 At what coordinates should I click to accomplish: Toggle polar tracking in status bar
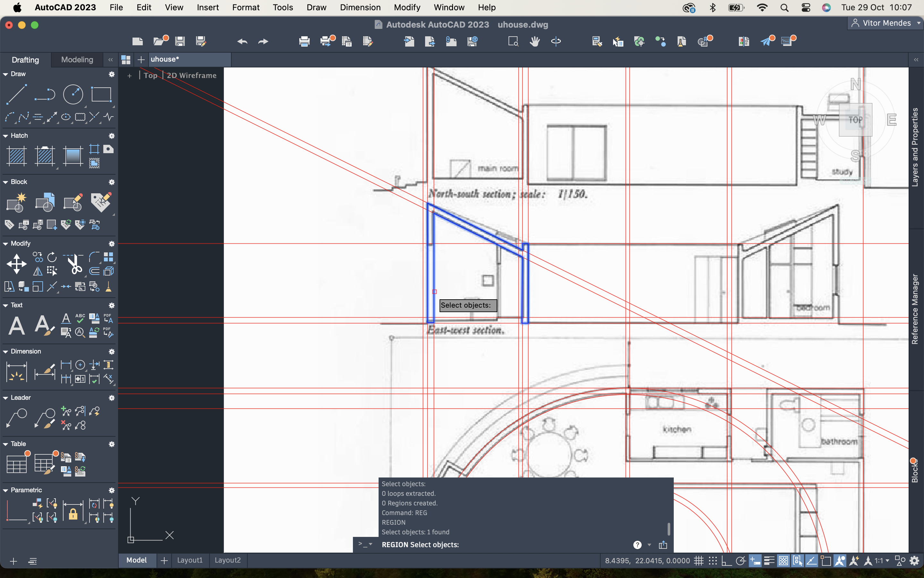[740, 561]
